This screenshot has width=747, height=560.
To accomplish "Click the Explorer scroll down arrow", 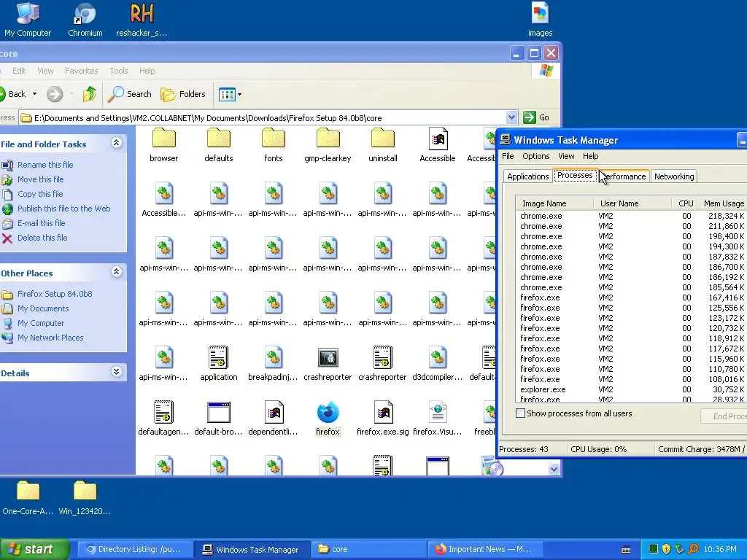I will coord(554,469).
